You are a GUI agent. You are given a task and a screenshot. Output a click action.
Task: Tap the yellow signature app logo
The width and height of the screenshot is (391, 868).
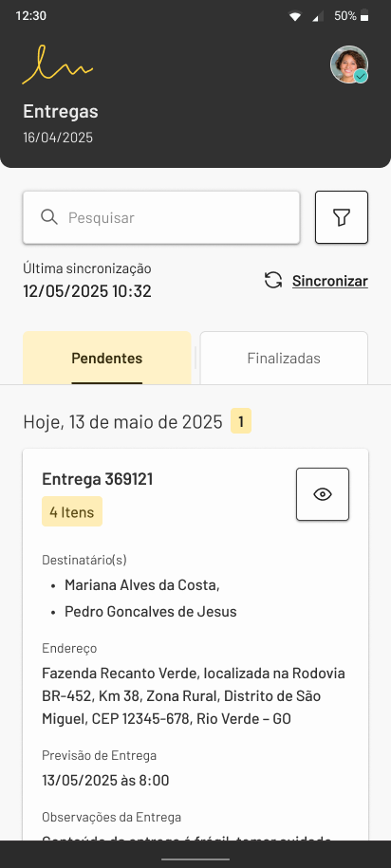click(58, 65)
